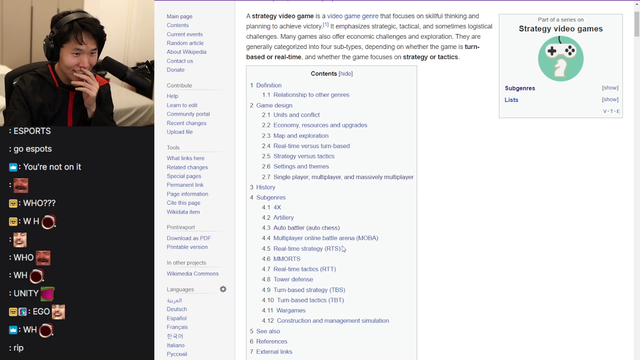Open the Contact us link

(180, 61)
